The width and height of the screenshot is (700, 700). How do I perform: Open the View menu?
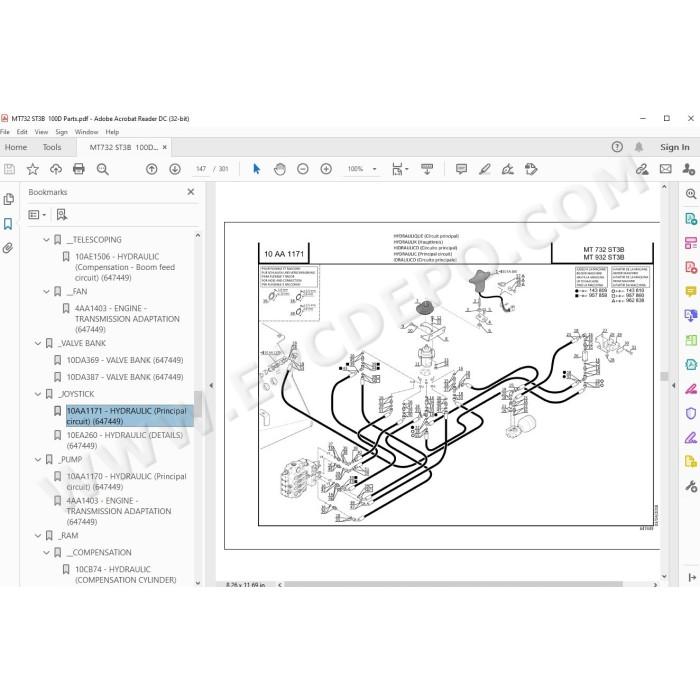[x=41, y=132]
